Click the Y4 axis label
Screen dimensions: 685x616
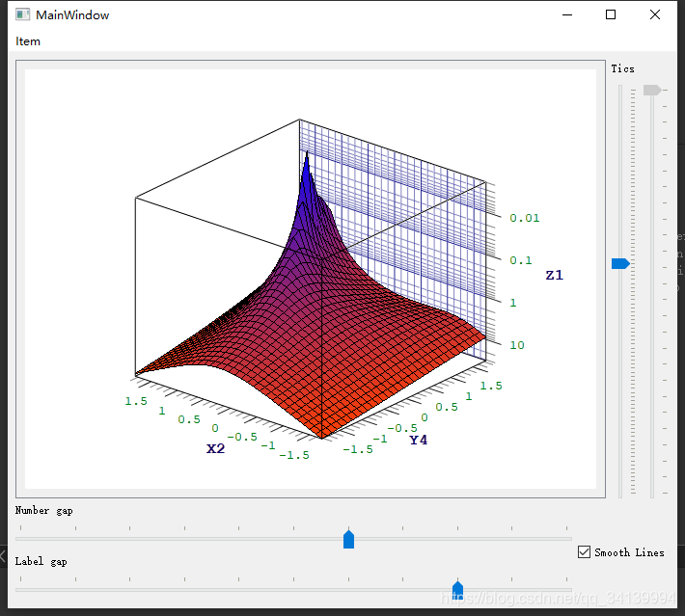click(x=419, y=440)
